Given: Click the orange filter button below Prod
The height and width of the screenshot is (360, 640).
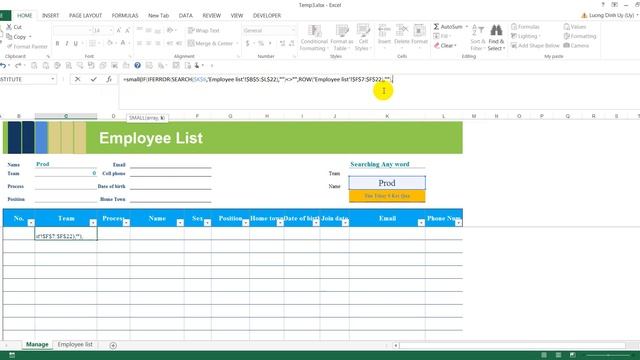Looking at the screenshot, I should (387, 196).
